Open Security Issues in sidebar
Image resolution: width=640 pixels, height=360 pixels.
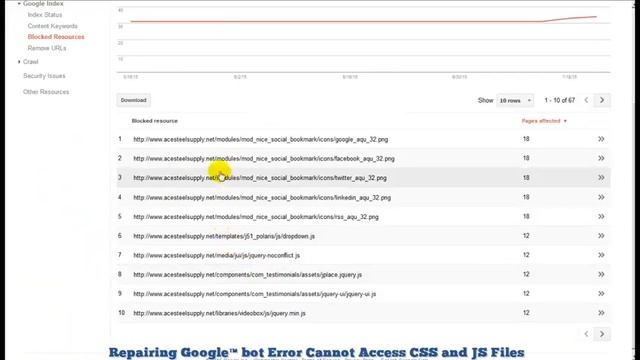[44, 76]
